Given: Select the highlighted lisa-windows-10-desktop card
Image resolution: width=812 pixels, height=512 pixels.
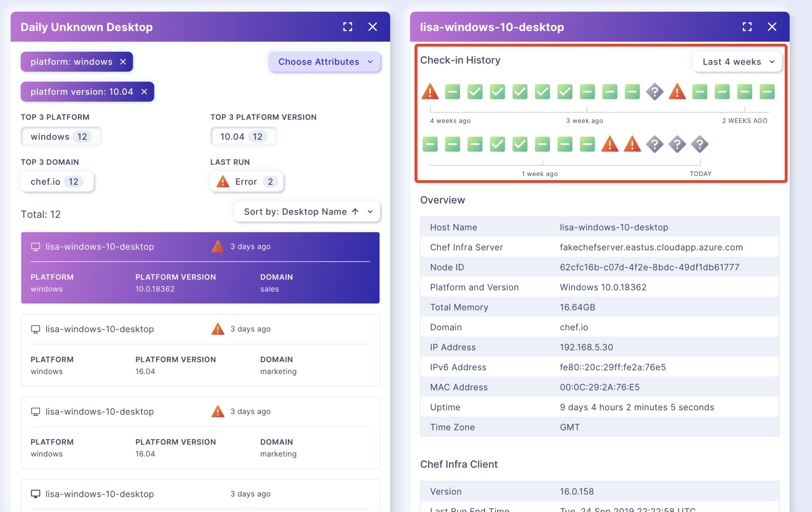Looking at the screenshot, I should 200,268.
